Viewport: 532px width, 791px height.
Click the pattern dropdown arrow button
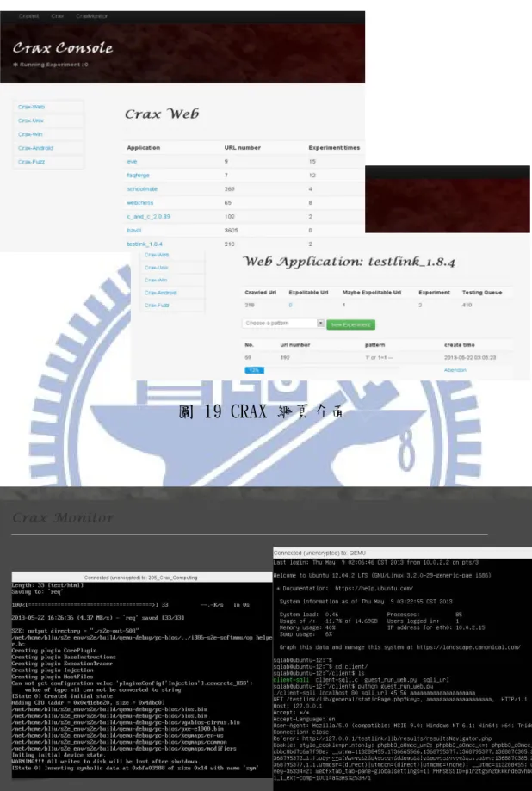click(320, 323)
